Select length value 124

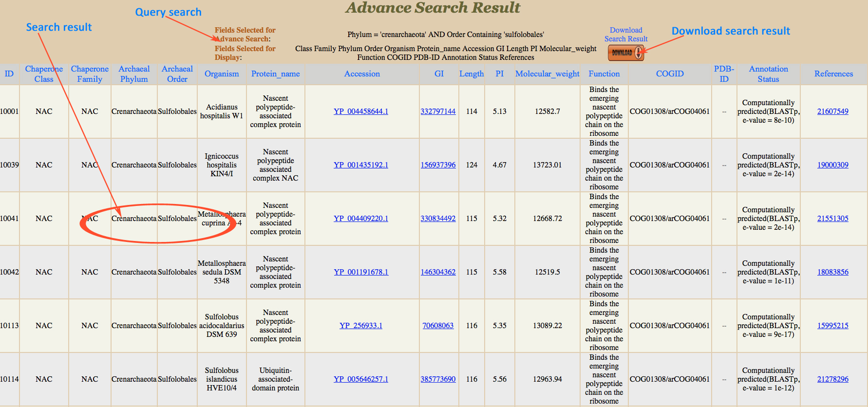tap(472, 165)
